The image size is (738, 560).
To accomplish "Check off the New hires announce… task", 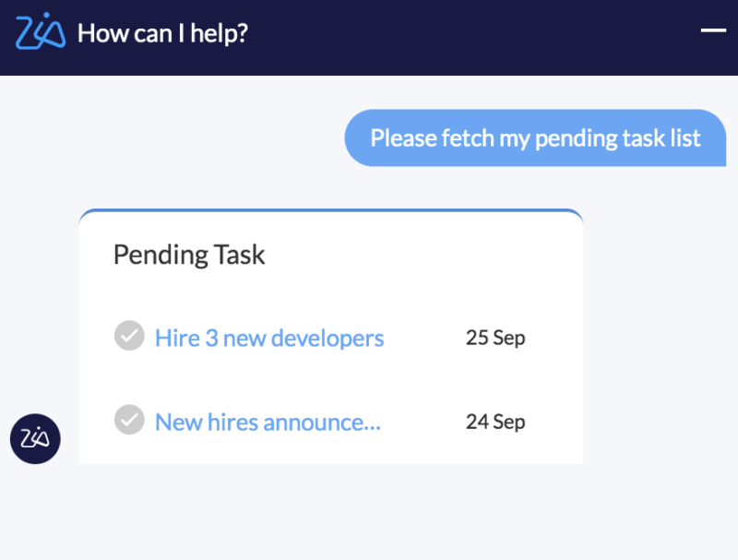I will tap(129, 420).
